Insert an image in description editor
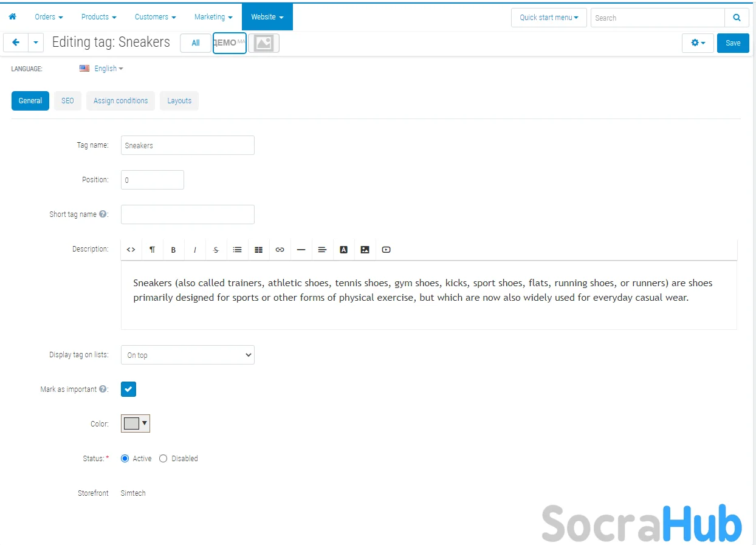Screen dimensions: 756x545 365,250
